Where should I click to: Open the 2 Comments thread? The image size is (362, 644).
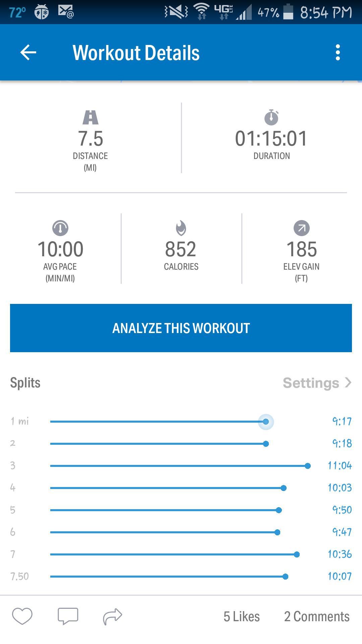pos(317,616)
